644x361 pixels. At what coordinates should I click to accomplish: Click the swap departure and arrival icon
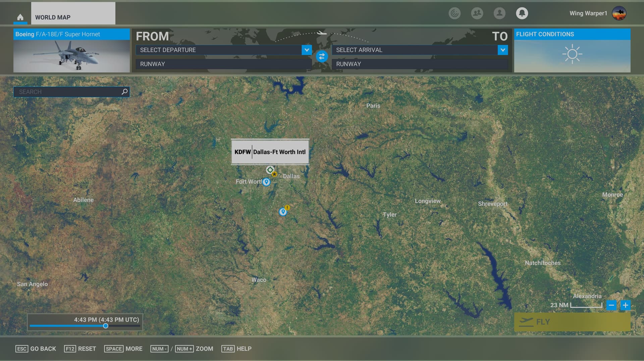pyautogui.click(x=322, y=57)
